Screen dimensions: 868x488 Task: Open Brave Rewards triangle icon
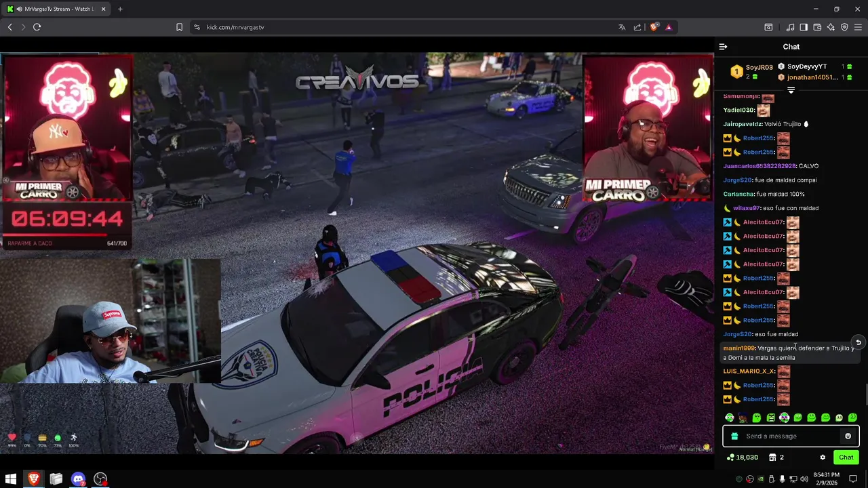(x=669, y=27)
